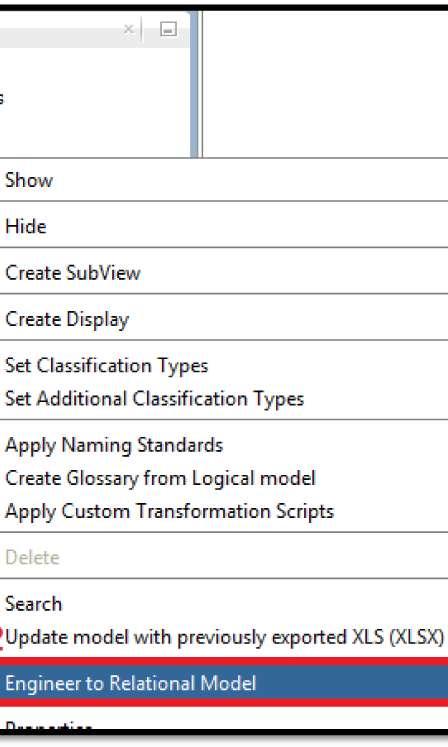Choose Engineer to Relational Model
This screenshot has width=448, height=747.
click(224, 683)
